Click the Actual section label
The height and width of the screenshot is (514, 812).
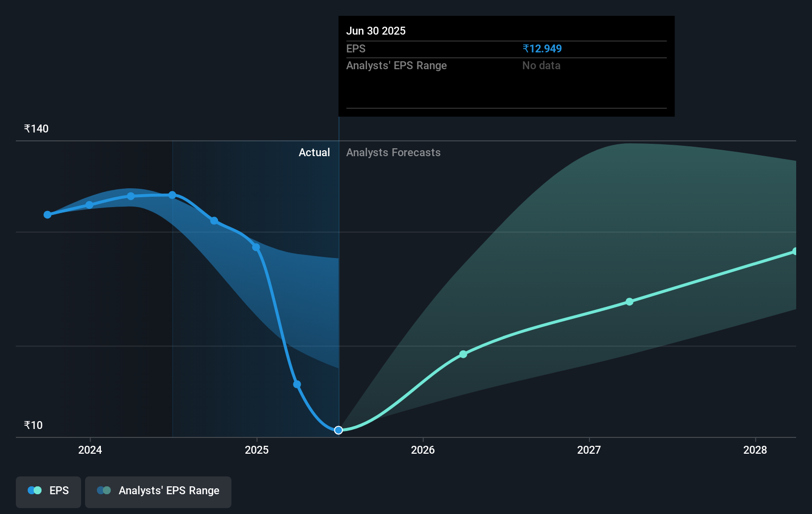tap(314, 152)
